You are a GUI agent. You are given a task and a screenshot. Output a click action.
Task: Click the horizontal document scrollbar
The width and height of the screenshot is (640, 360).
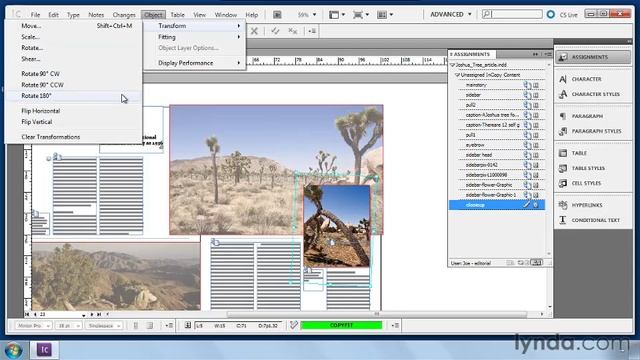coord(376,314)
